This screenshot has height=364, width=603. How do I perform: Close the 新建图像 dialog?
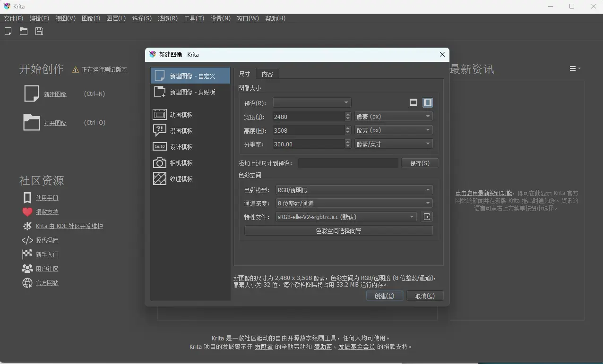click(x=442, y=54)
